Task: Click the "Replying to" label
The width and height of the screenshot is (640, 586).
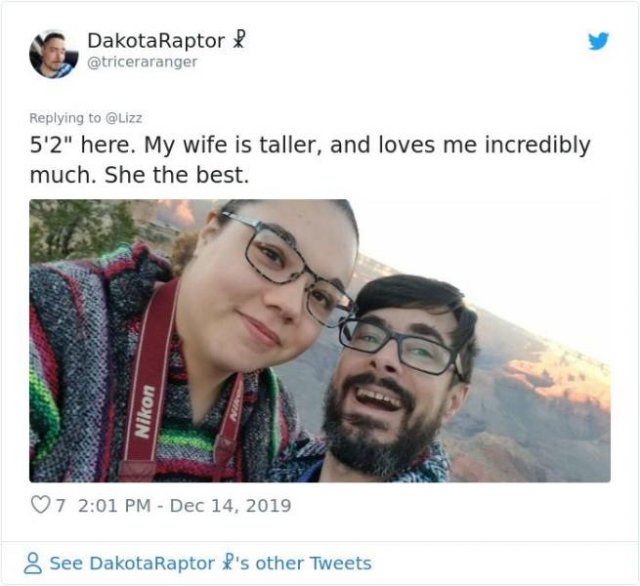Action: click(x=65, y=118)
